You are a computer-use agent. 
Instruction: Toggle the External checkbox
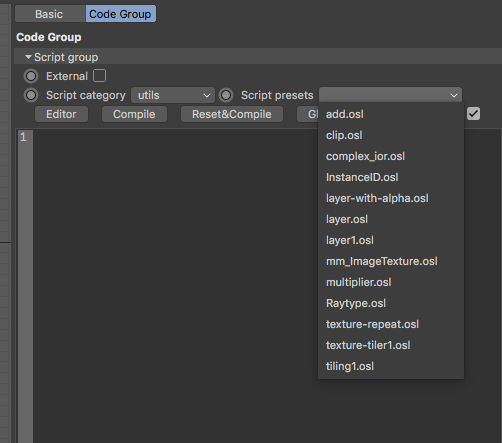pos(100,76)
